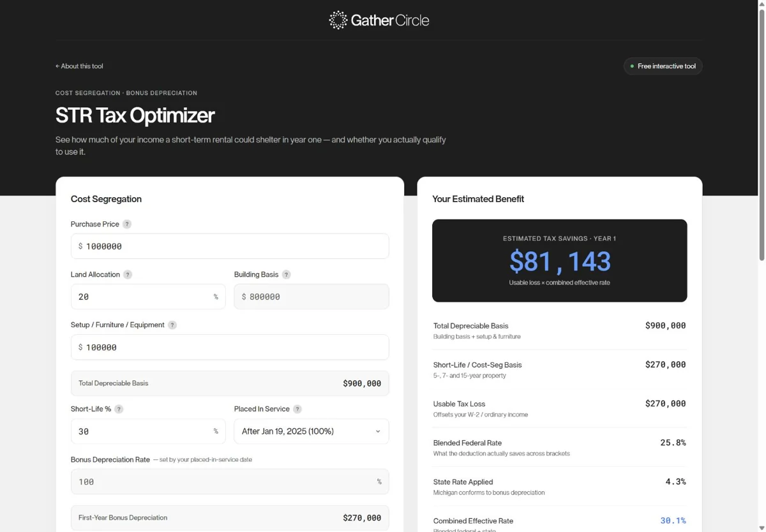Click the $81,143 estimated tax savings figure
Screen dimensions: 766x532
[x=560, y=262]
